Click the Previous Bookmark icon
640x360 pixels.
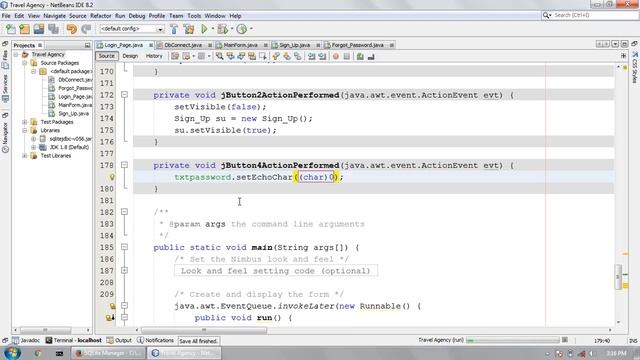coord(276,56)
